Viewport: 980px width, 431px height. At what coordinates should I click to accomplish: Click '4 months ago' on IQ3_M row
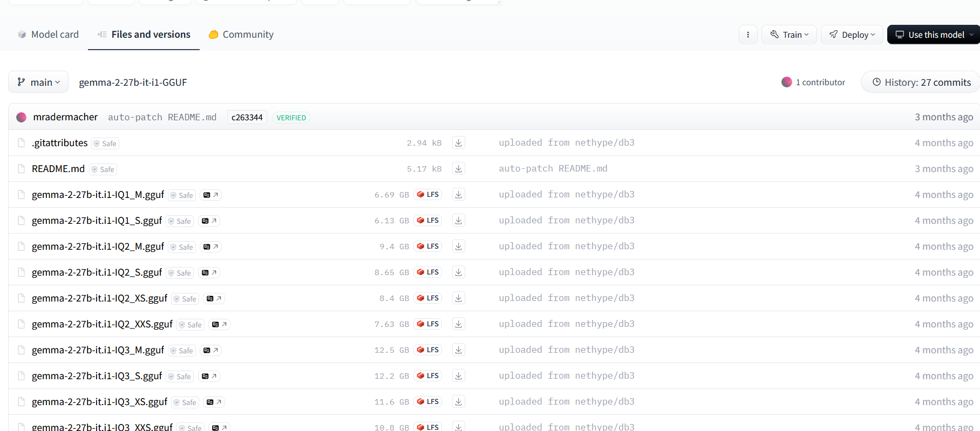[x=944, y=350]
